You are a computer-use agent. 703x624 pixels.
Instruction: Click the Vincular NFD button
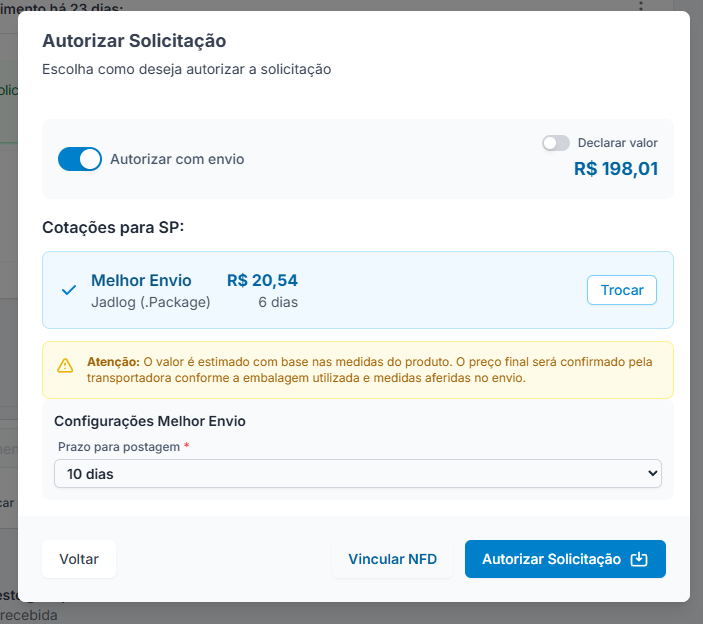click(392, 559)
